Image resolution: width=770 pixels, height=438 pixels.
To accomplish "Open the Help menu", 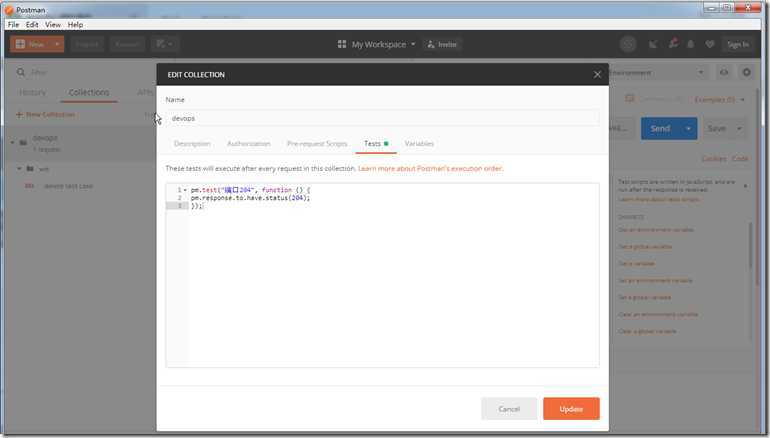I will pos(75,25).
